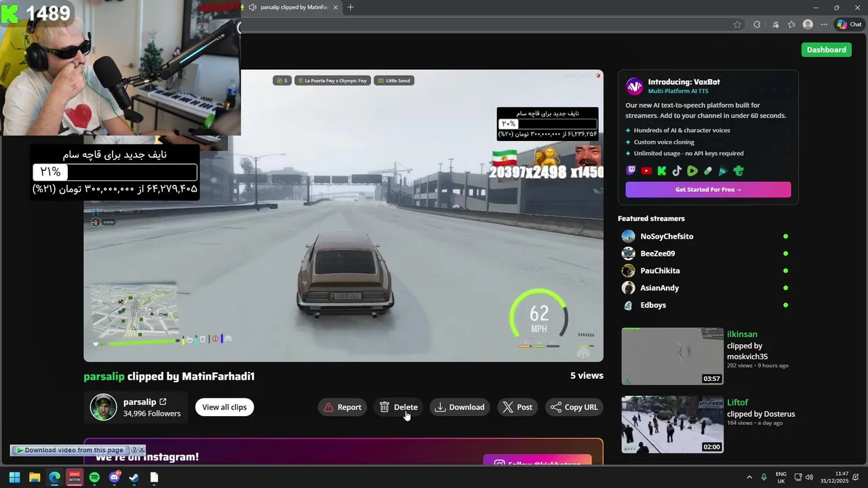Open browser profile avatar
Image resolution: width=868 pixels, height=488 pixels.
tap(808, 24)
